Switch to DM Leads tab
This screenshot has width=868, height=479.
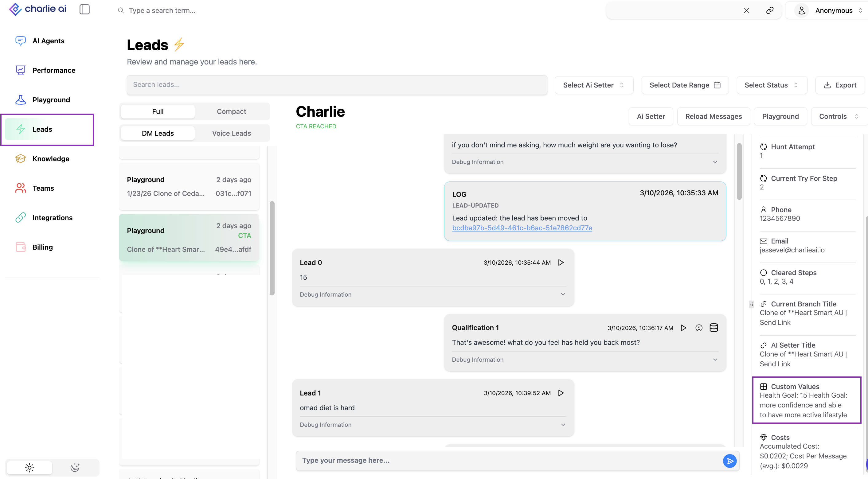click(x=158, y=133)
